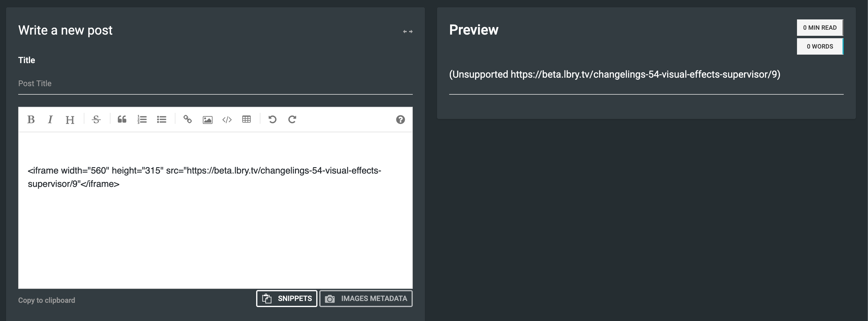The width and height of the screenshot is (868, 321).
Task: Toggle bold formatting in the editor toolbar
Action: pyautogui.click(x=31, y=120)
